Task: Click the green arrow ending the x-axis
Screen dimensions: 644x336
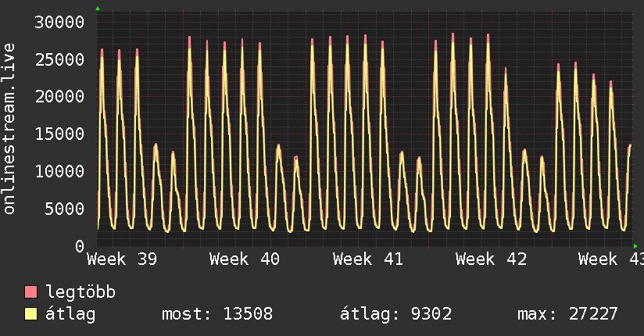Action: click(635, 246)
